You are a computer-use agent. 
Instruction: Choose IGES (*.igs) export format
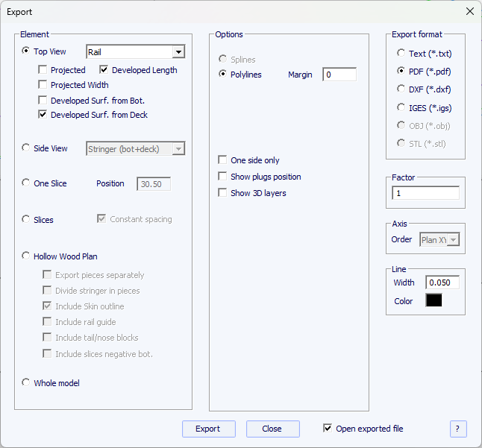click(401, 107)
